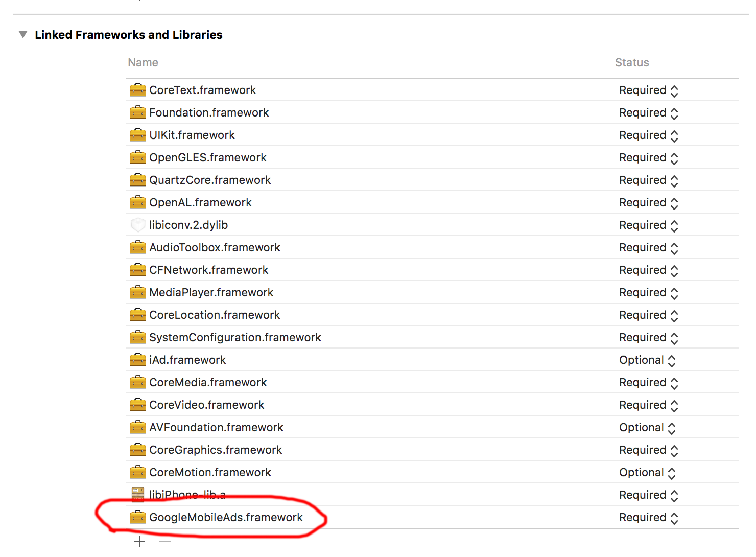Click the CoreText.framework toolbox icon
The height and width of the screenshot is (557, 756).
(x=137, y=90)
